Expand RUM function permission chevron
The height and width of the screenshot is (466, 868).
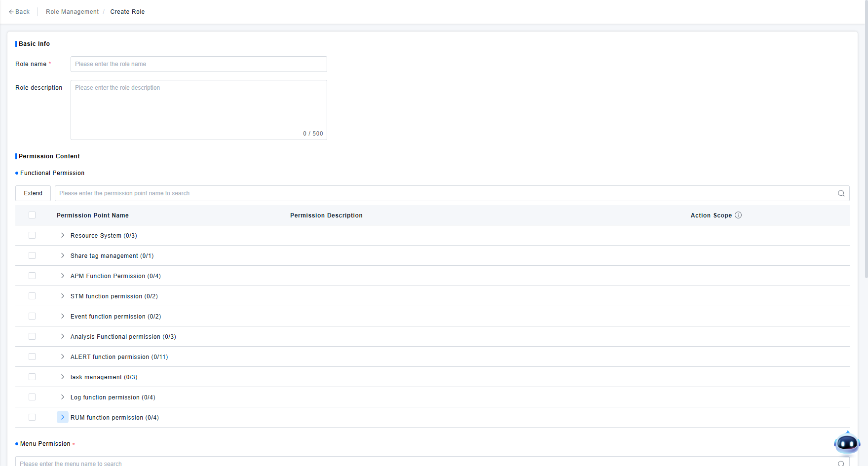click(63, 418)
